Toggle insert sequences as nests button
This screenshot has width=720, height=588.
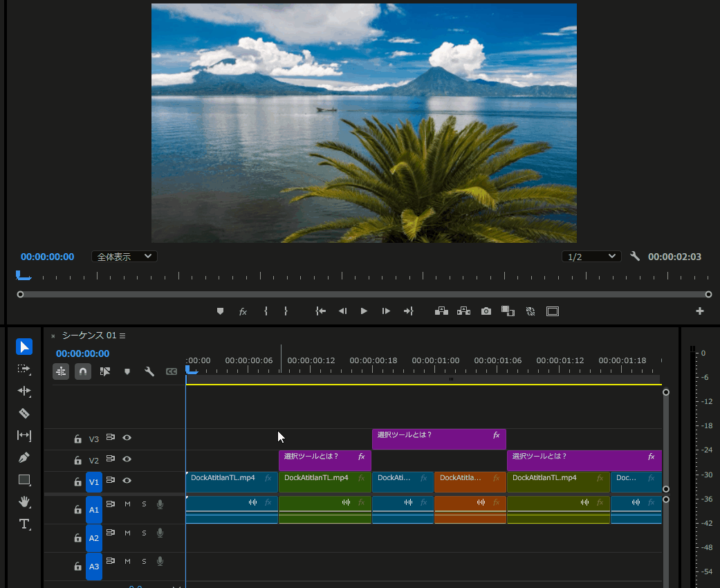point(61,371)
